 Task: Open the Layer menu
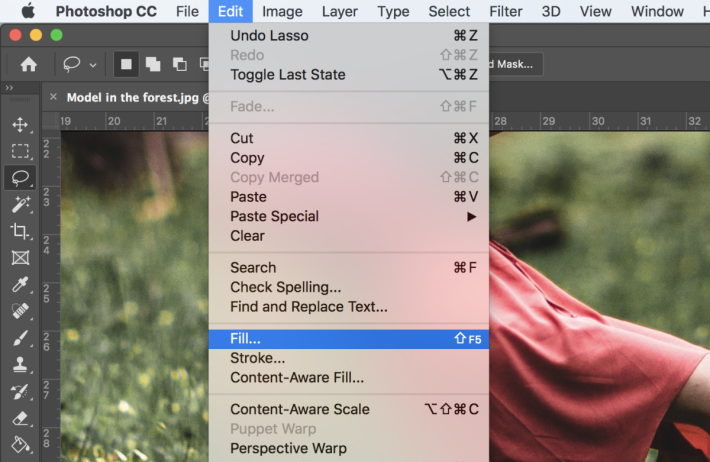point(340,11)
